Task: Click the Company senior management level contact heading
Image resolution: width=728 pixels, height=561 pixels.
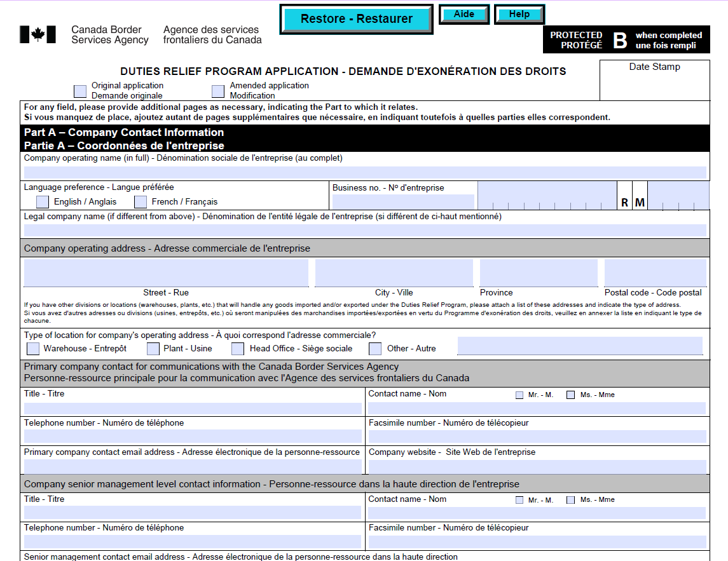Action: (x=365, y=484)
